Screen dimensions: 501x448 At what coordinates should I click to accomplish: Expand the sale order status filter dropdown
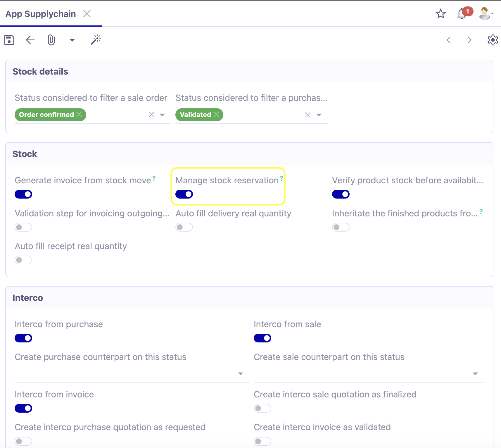[x=163, y=115]
